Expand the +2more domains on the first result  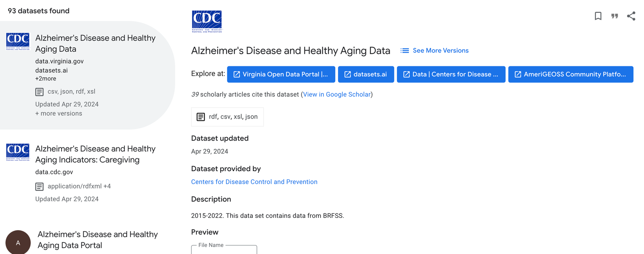(x=45, y=78)
